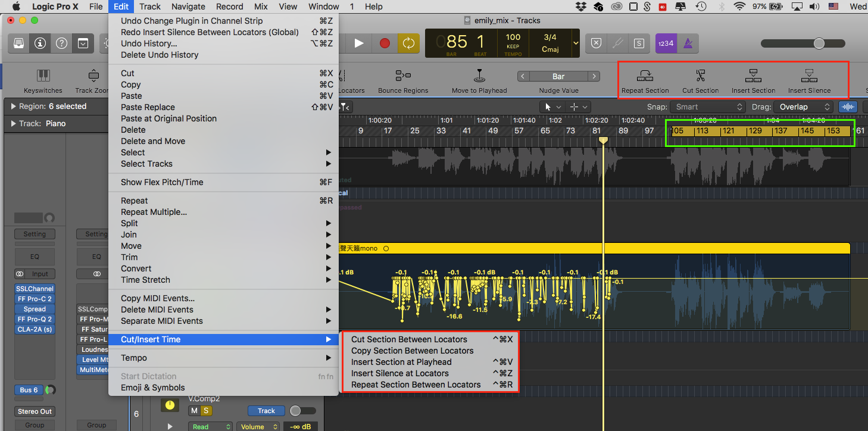The height and width of the screenshot is (431, 868).
Task: Click the Track automation button
Action: coord(266,411)
